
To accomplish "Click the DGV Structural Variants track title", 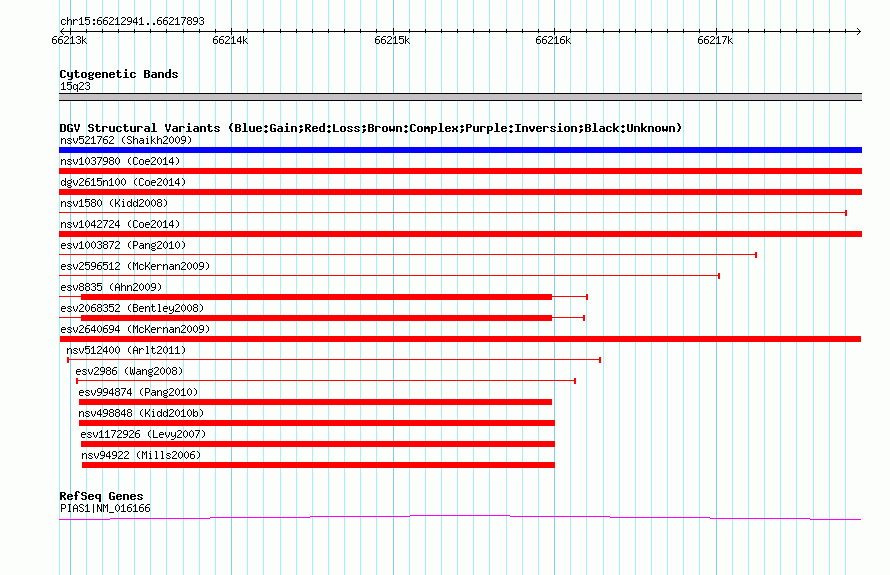I will [371, 128].
